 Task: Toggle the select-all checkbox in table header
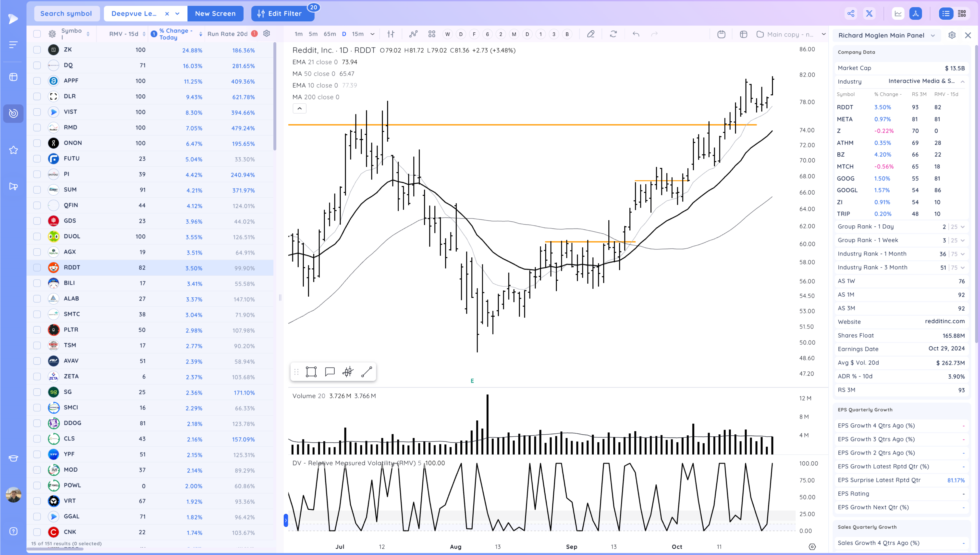[x=37, y=34]
